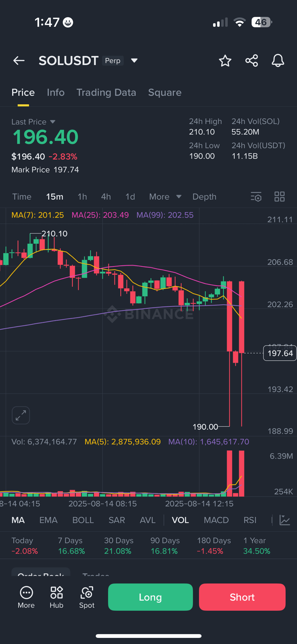This screenshot has width=297, height=644.
Task: Select the VOL sub-indicator
Action: coord(180,520)
